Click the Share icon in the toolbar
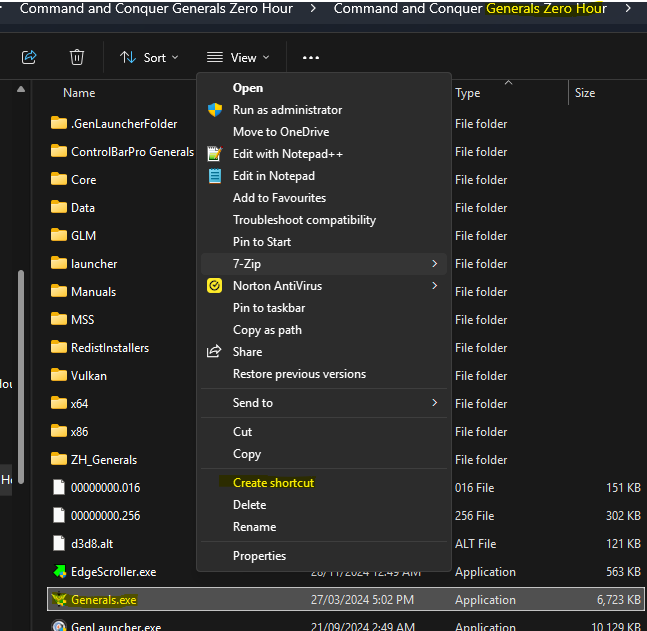The image size is (647, 631). 29,57
